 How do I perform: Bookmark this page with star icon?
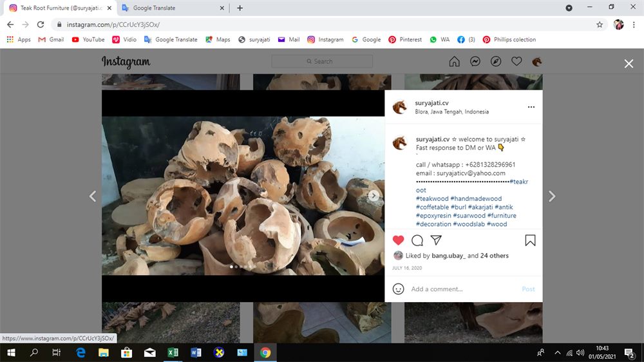pos(600,24)
